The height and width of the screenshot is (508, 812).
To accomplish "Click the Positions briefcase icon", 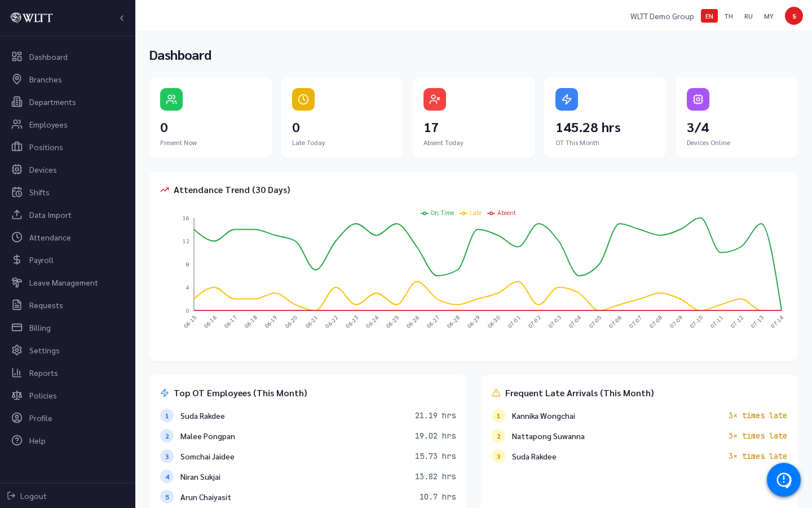I will click(17, 147).
